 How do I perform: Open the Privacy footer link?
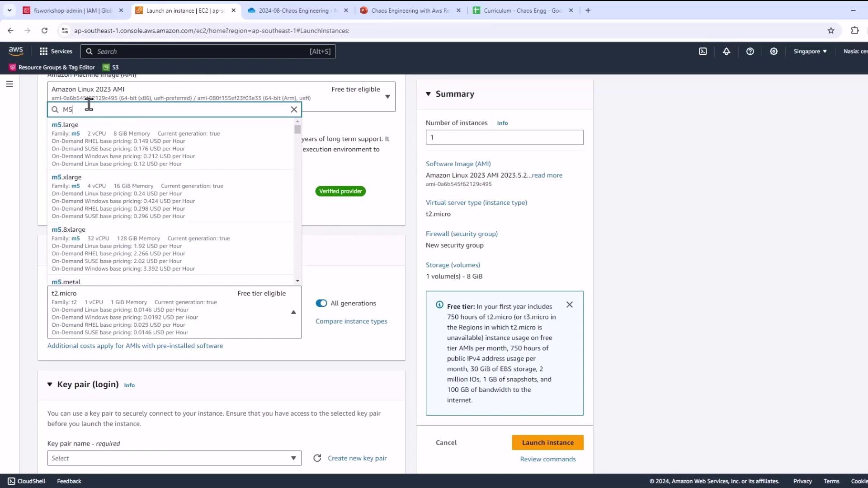click(x=802, y=481)
